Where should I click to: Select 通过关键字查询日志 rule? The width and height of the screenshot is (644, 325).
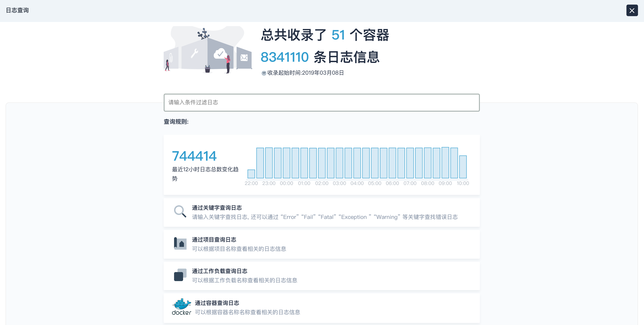point(217,208)
